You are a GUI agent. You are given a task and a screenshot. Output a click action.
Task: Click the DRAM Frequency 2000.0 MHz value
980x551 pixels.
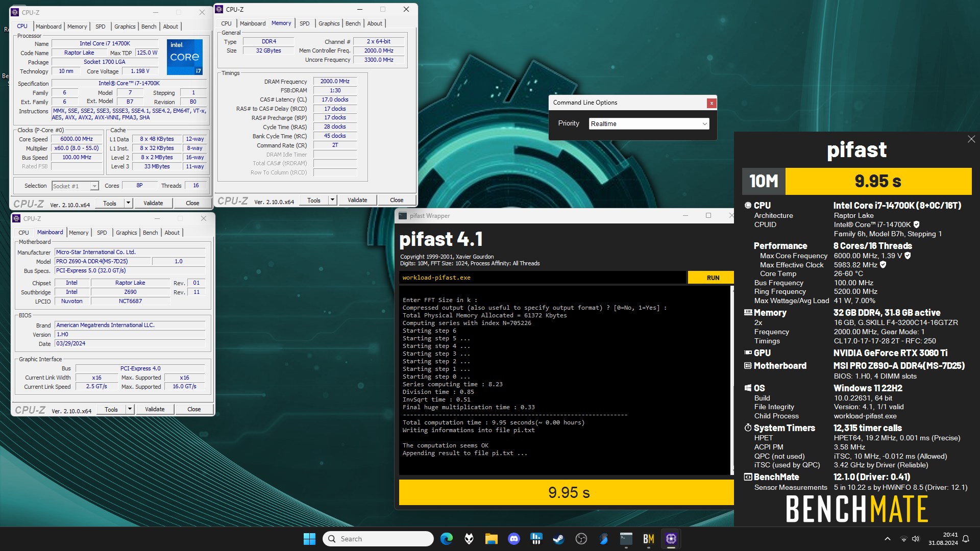point(335,81)
